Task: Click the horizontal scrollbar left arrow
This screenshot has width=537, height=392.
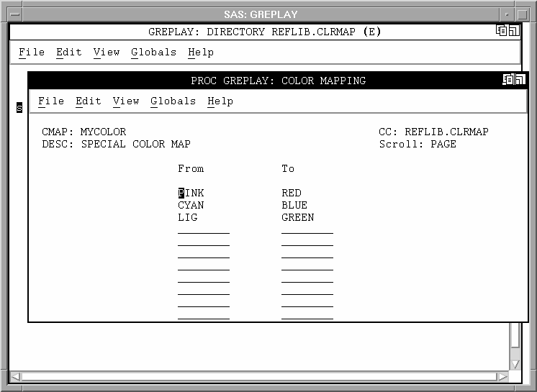Action: click(x=17, y=376)
